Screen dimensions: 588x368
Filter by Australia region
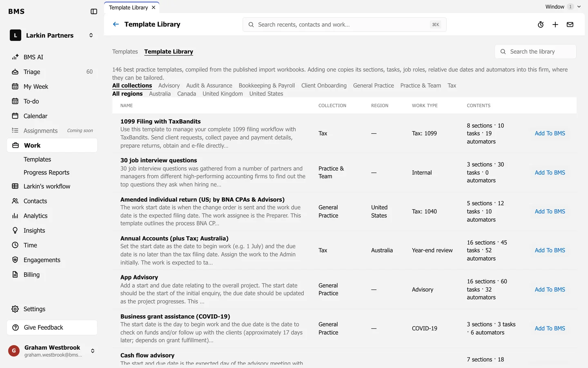point(160,94)
